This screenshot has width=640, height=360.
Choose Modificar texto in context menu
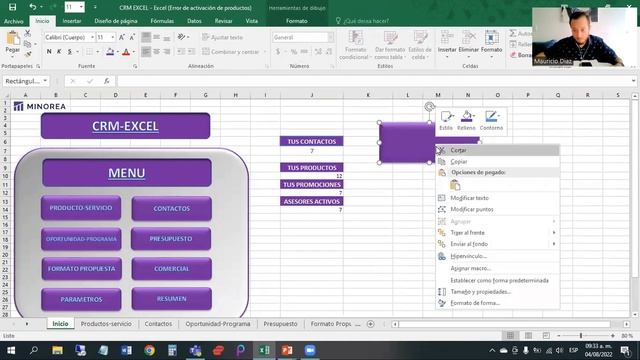498,198
